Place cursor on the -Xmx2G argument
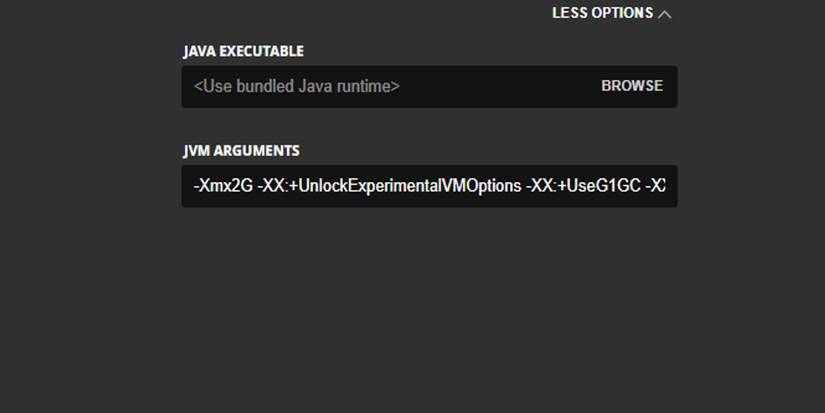825x413 pixels. click(x=222, y=186)
